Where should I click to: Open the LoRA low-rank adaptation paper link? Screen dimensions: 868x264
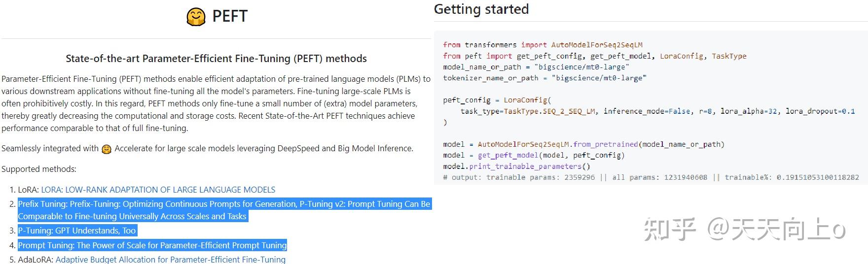(158, 190)
